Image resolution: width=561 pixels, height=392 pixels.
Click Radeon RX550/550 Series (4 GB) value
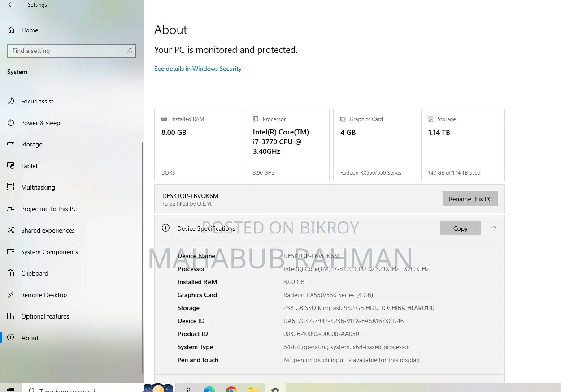click(328, 295)
